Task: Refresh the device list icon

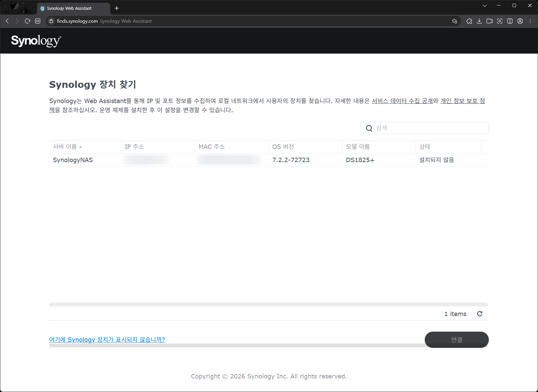Action: (x=480, y=314)
